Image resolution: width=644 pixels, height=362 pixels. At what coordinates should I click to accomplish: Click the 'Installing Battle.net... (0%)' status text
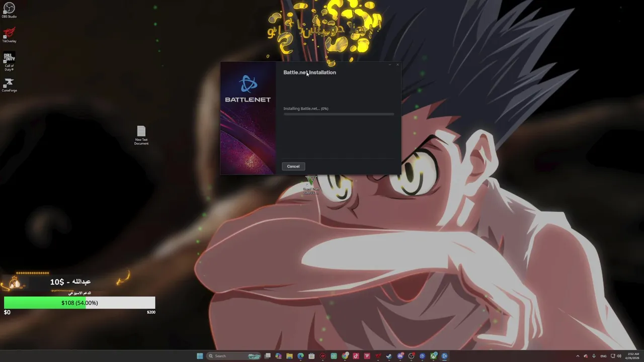click(x=306, y=109)
